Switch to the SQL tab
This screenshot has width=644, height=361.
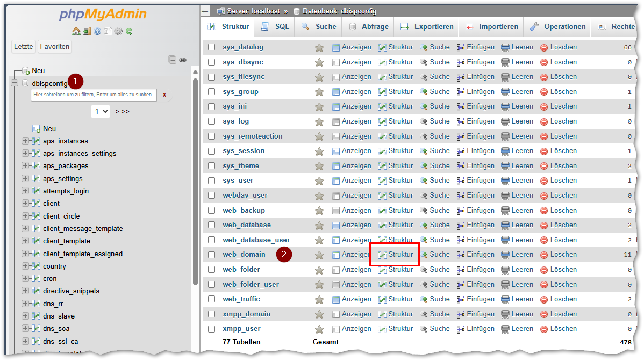pos(275,26)
